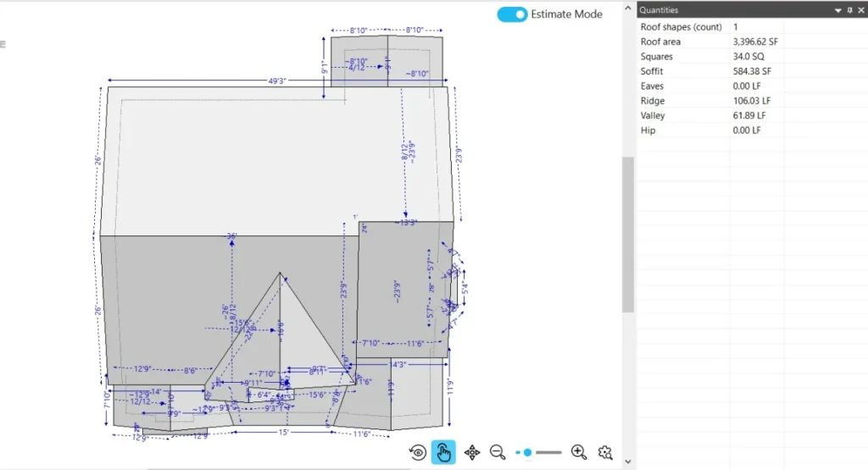Click the Squares row label
This screenshot has height=470, width=868.
pos(657,57)
